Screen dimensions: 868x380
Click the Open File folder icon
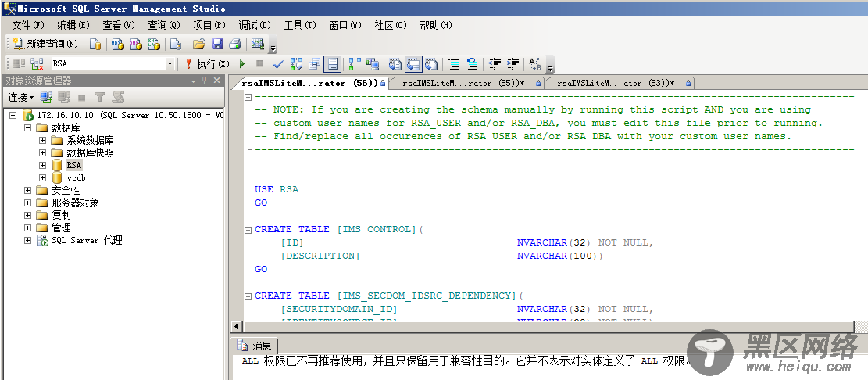(x=199, y=45)
